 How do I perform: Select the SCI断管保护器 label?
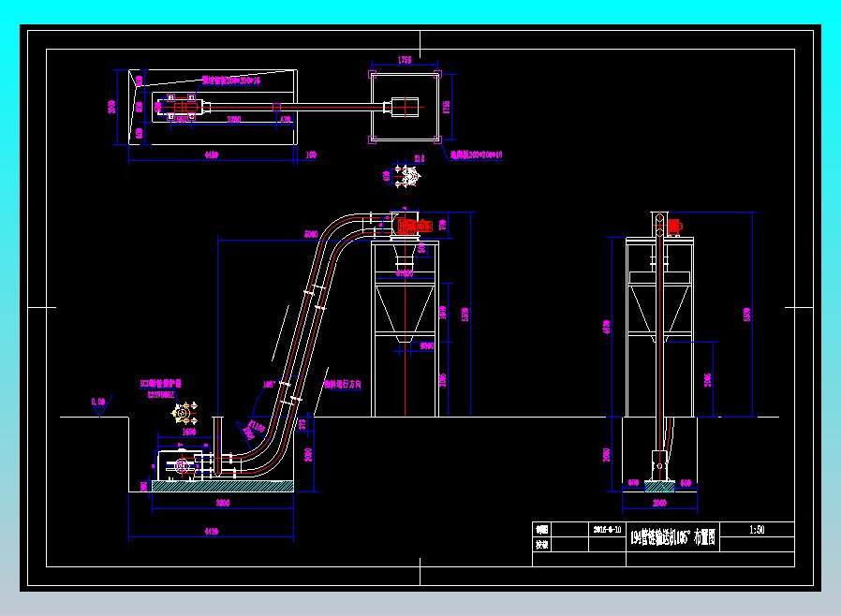pyautogui.click(x=160, y=384)
